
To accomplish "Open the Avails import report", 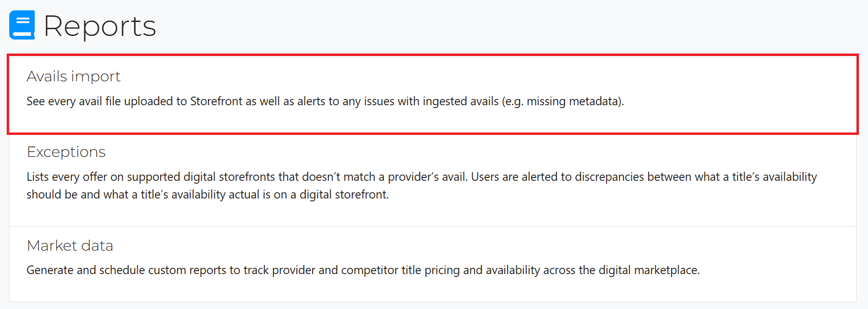I will point(74,76).
